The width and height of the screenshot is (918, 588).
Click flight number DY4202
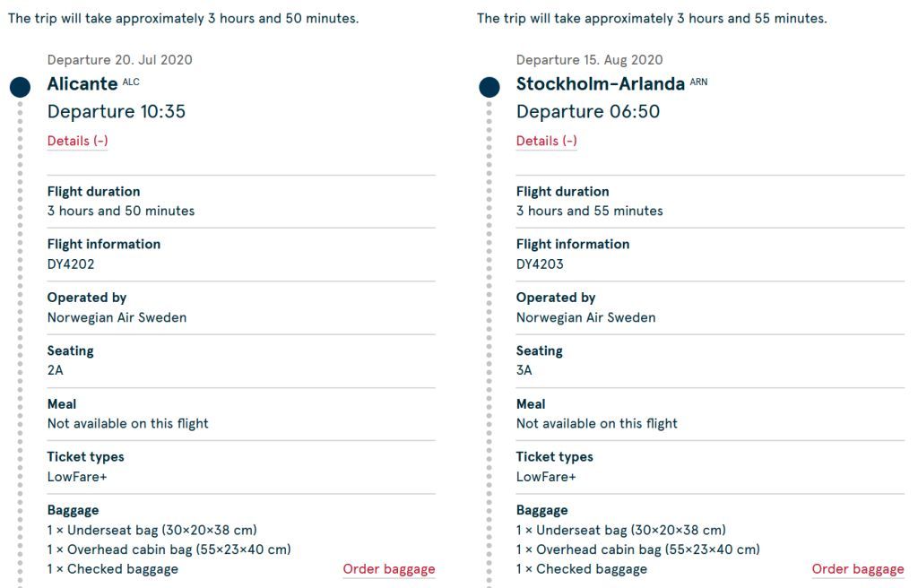click(x=71, y=264)
